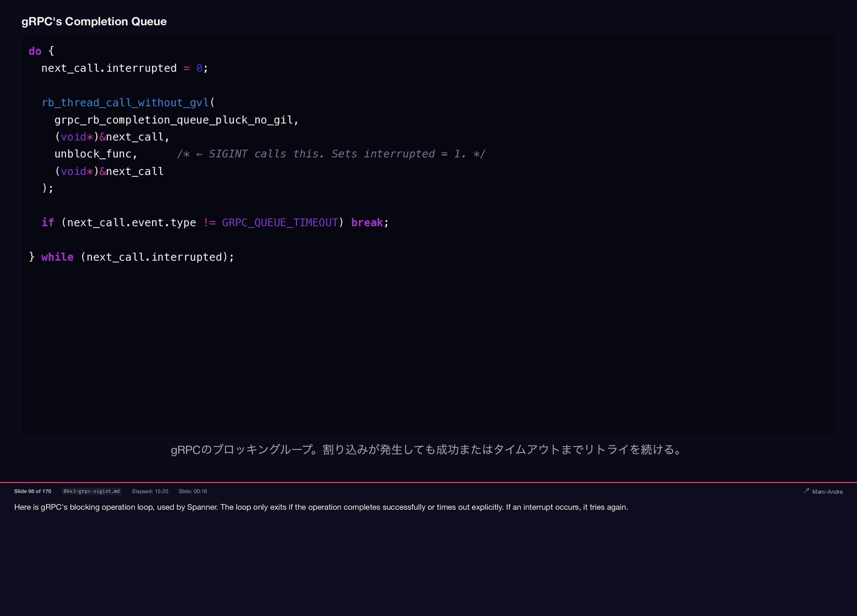This screenshot has width=857, height=616.
Task: Click the Slide 98 of 170 counter
Action: pyautogui.click(x=33, y=491)
